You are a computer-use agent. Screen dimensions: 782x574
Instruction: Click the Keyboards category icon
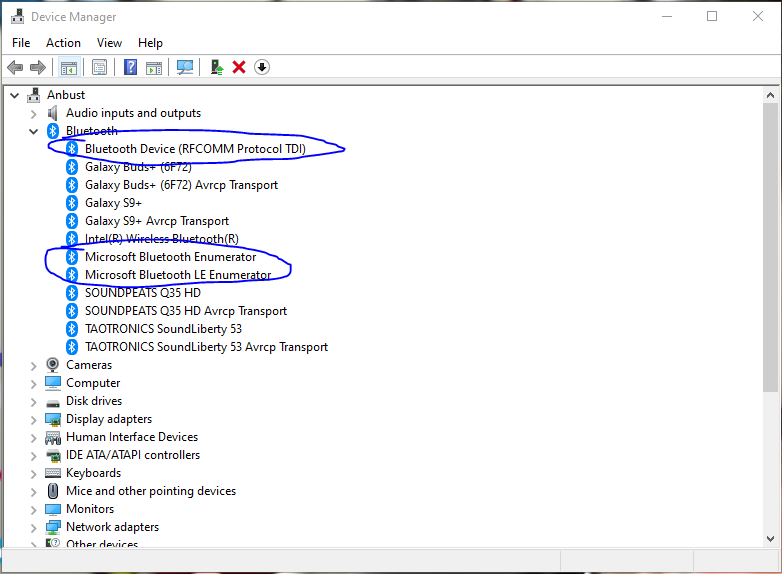point(53,472)
